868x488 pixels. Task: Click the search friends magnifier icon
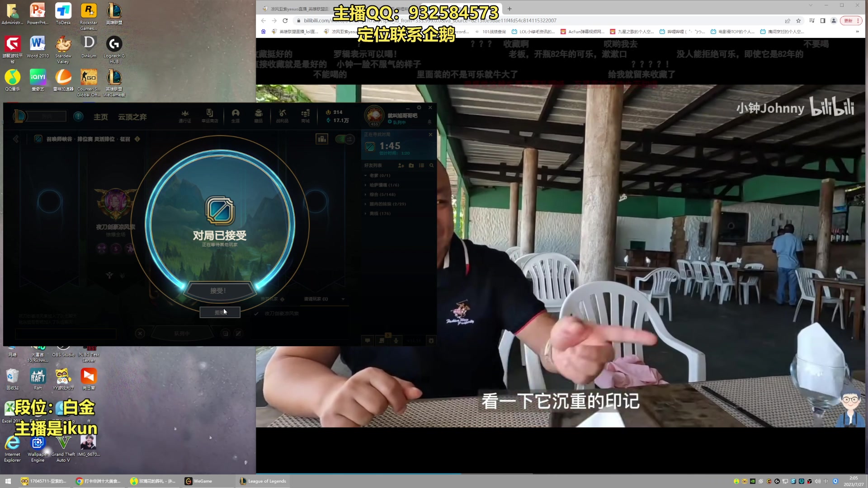[x=431, y=165]
